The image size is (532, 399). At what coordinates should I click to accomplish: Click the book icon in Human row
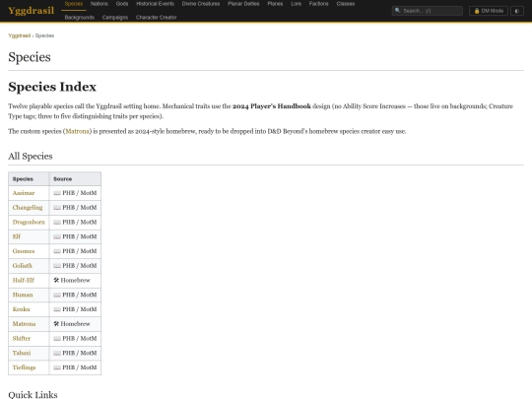57,295
